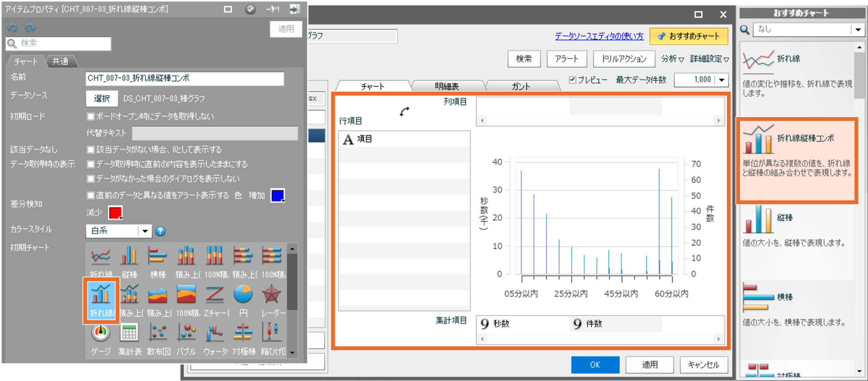Click the 名前 field with CHT_007-03 text
868x381 pixels.
185,79
